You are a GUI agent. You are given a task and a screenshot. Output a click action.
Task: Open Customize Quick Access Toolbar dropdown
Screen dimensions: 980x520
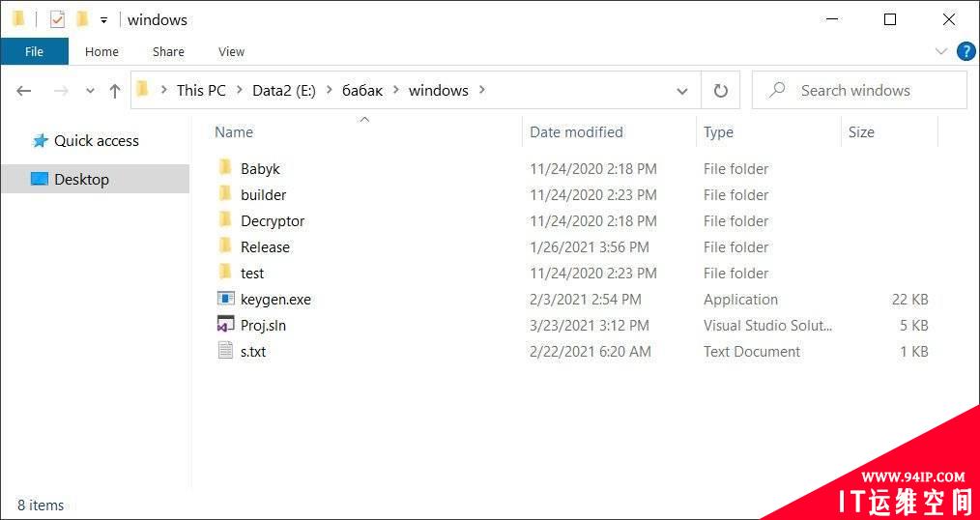click(103, 20)
